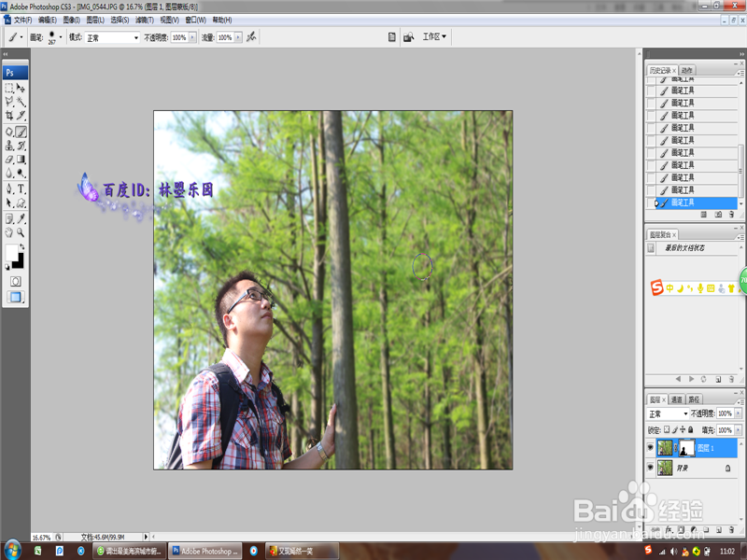Select the Healing Brush tool
This screenshot has height=560, width=747.
point(9,132)
